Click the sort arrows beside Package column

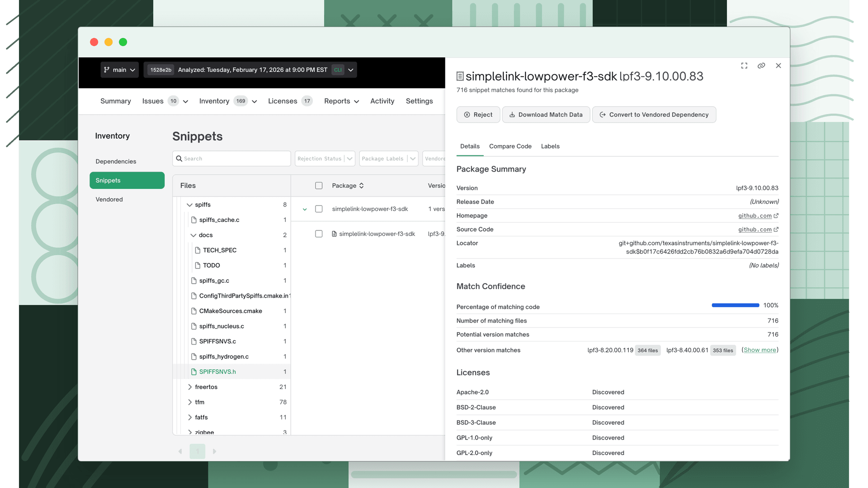pyautogui.click(x=361, y=186)
